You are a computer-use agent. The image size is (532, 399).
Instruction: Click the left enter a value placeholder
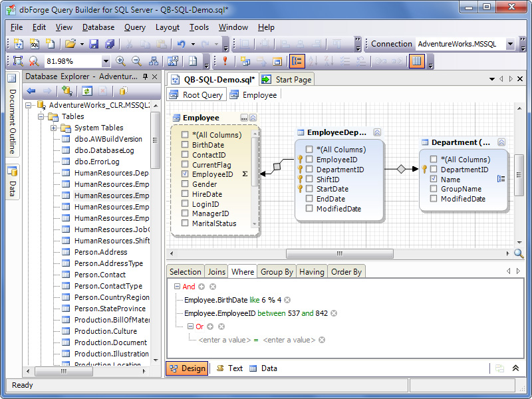coord(225,340)
